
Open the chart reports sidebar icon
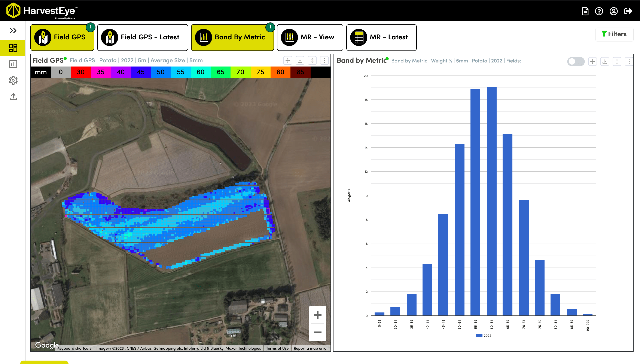tap(13, 64)
